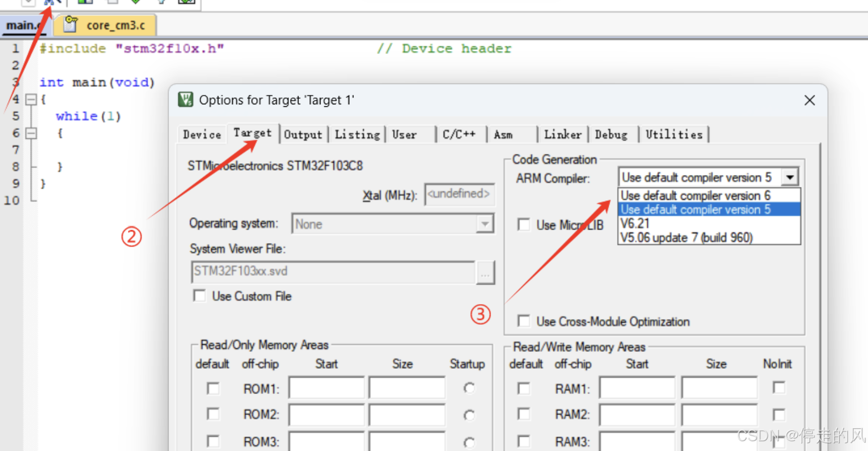Browse for System Viewer File with ... button
This screenshot has width=868, height=451.
point(485,272)
